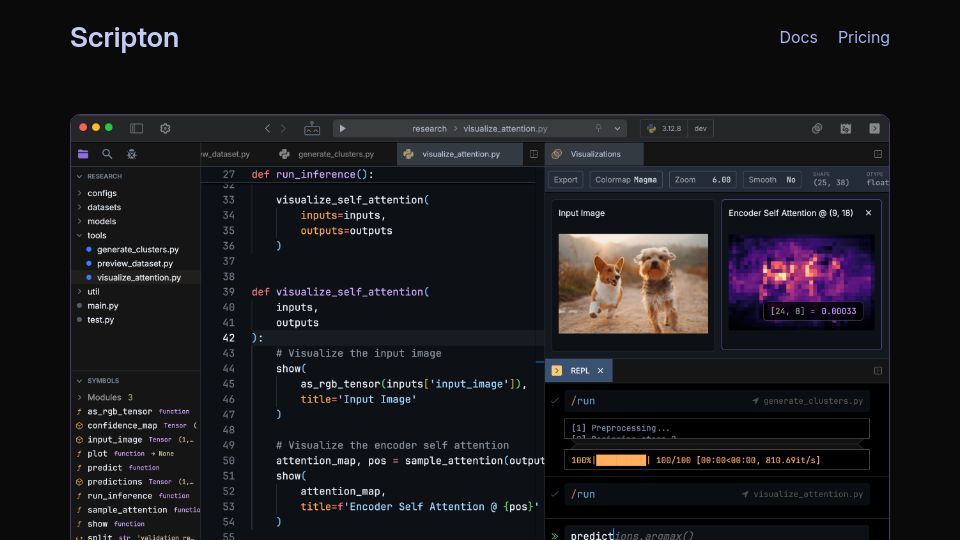
Task: Click the Export button
Action: tap(566, 180)
